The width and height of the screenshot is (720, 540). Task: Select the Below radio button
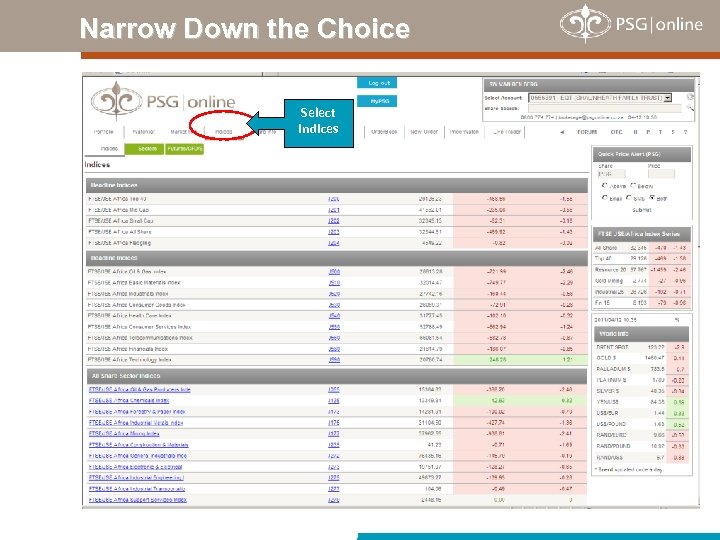(633, 185)
